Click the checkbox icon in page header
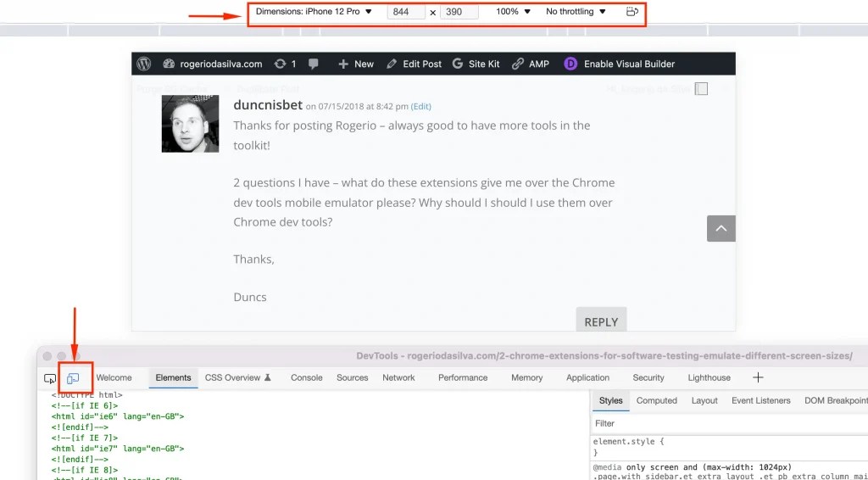This screenshot has width=868, height=480. pos(701,88)
